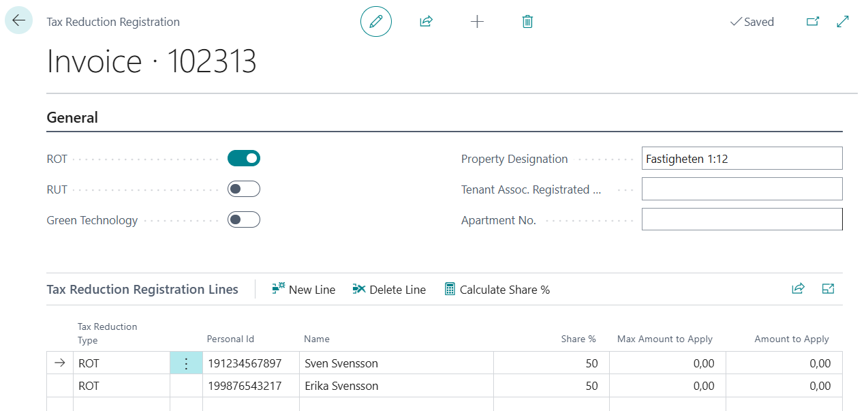Share the Tax Reduction Registration Lines
This screenshot has width=868, height=411.
click(x=798, y=289)
